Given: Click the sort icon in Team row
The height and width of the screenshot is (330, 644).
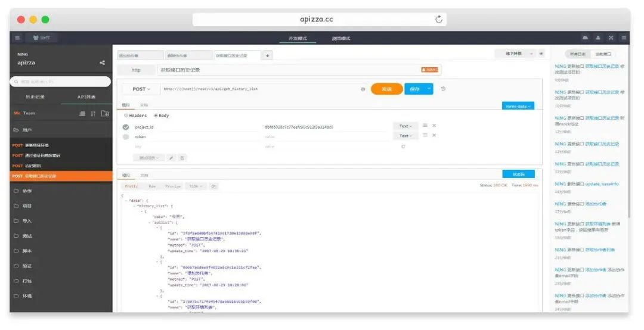Looking at the screenshot, I should pos(93,113).
